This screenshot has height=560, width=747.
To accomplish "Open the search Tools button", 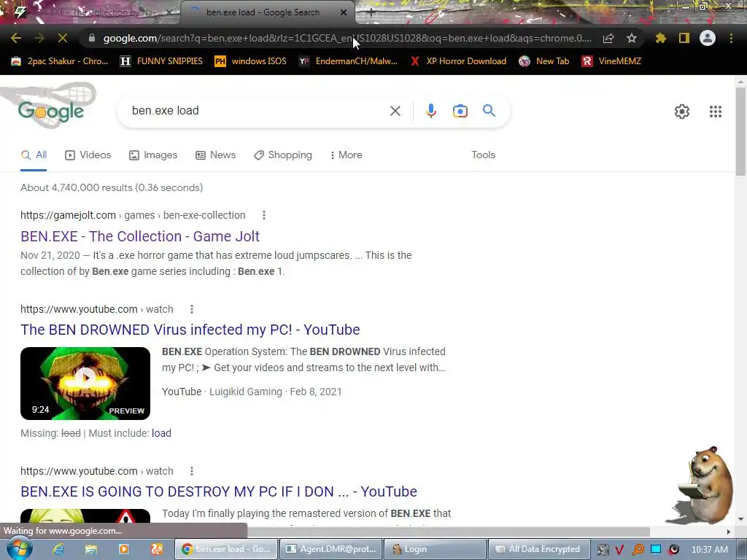I will pyautogui.click(x=483, y=155).
